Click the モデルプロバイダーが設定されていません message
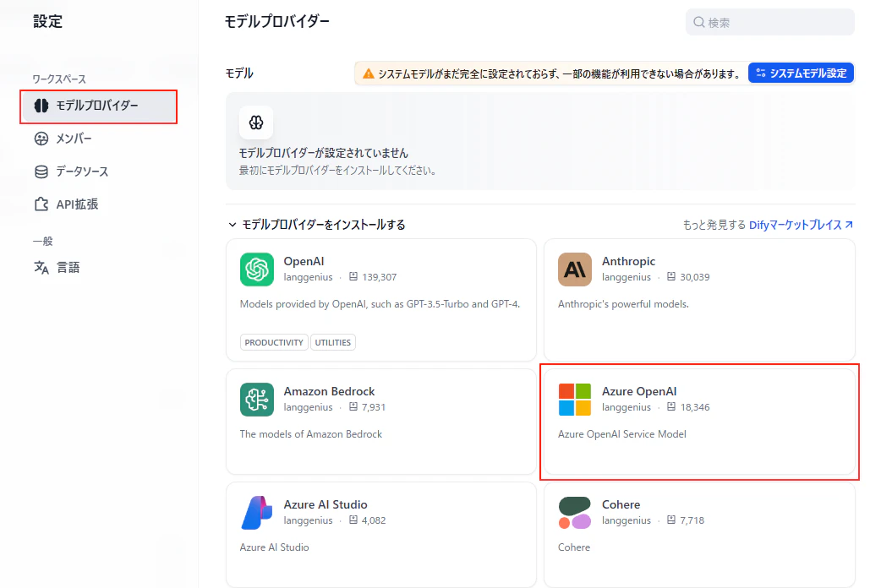The image size is (870, 588). click(x=324, y=153)
